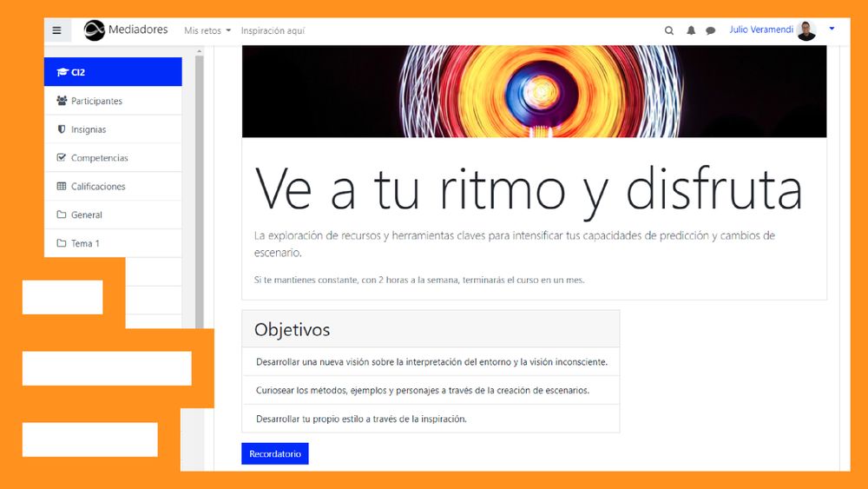Open the notifications bell icon
This screenshot has width=868, height=489.
[x=691, y=30]
